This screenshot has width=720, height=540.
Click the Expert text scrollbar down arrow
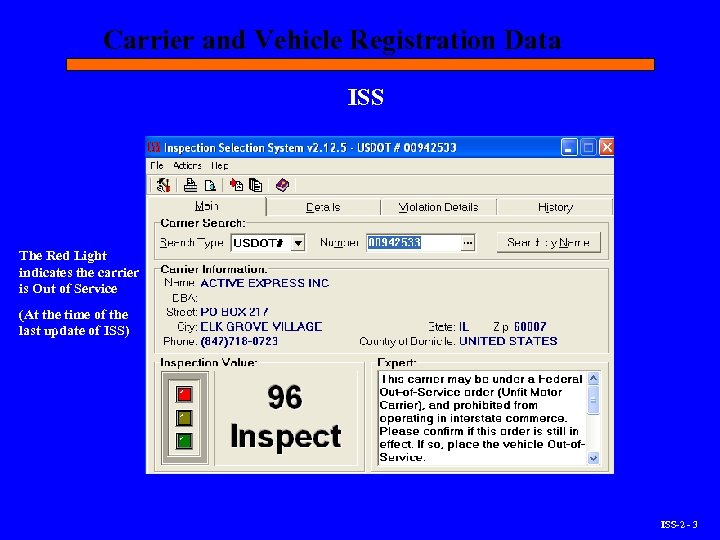coord(593,458)
